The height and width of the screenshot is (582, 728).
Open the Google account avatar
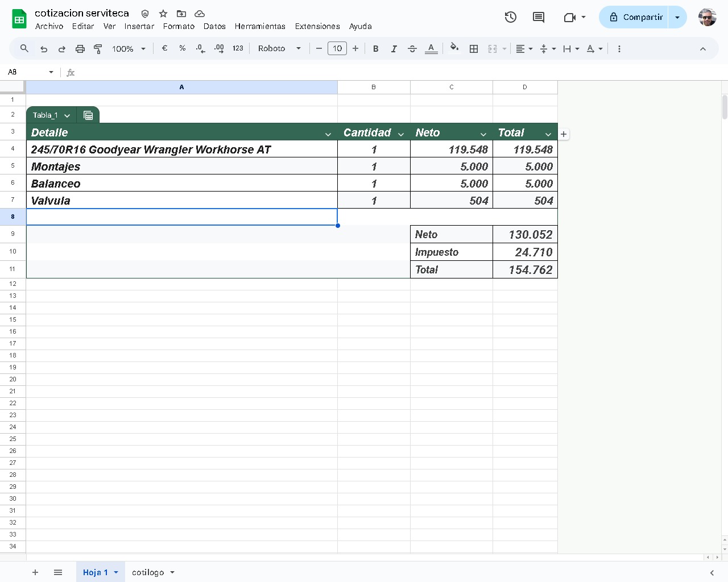pos(708,17)
